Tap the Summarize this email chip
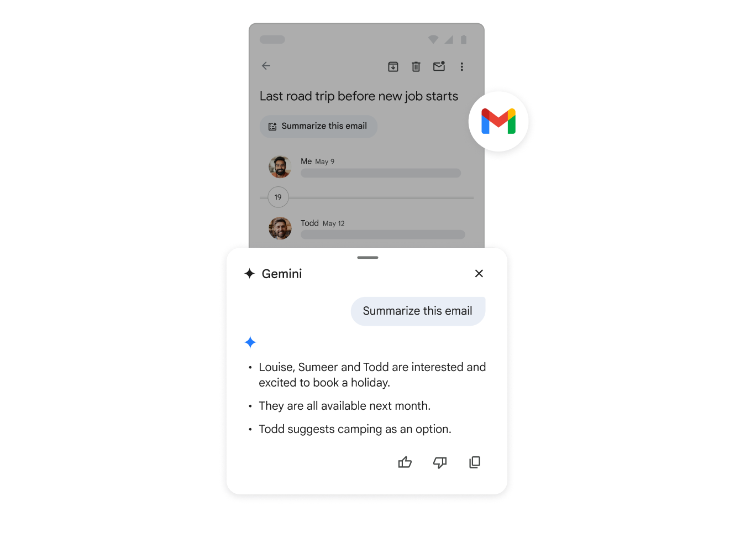Screen dimensions: 756x553 click(318, 127)
